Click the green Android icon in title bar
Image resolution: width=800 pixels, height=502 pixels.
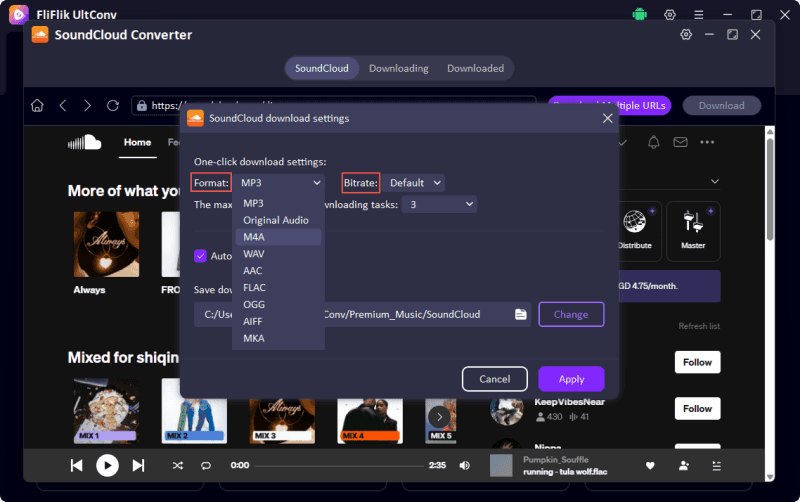coord(639,15)
